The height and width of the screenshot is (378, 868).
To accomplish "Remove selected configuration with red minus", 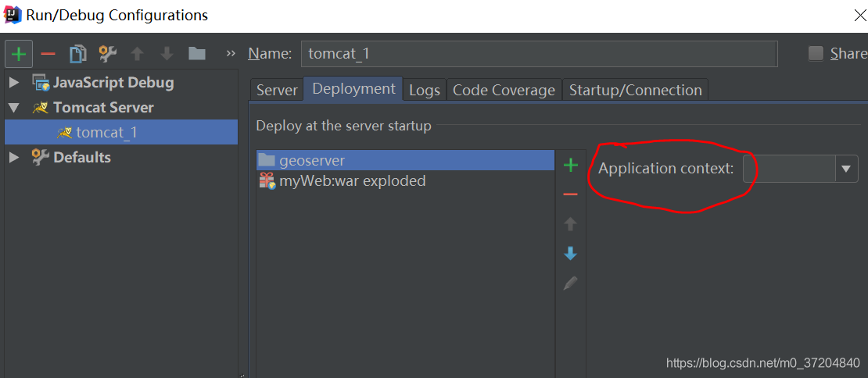I will click(x=48, y=54).
